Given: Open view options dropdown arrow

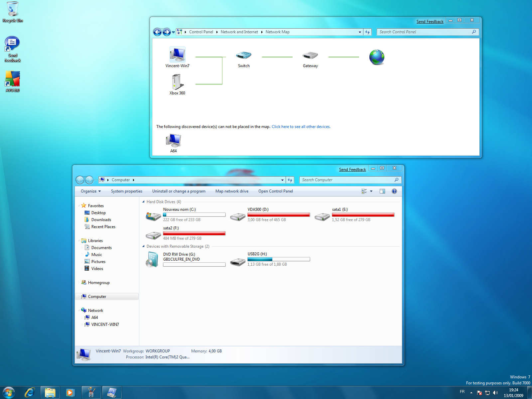Looking at the screenshot, I should [x=371, y=191].
